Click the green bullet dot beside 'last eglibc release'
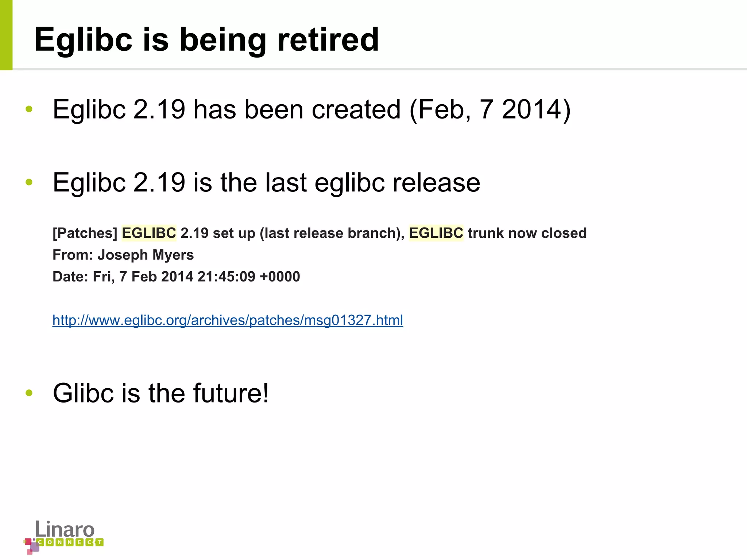The width and height of the screenshot is (747, 560). pyautogui.click(x=29, y=182)
